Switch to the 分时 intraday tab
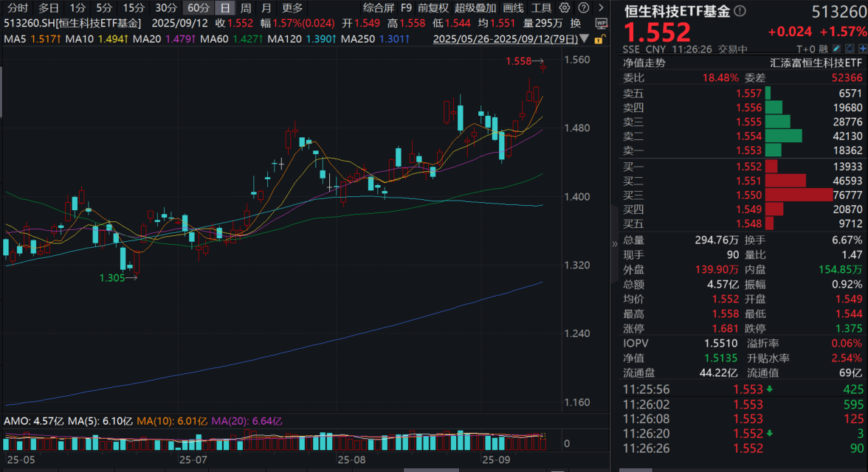 click(16, 8)
